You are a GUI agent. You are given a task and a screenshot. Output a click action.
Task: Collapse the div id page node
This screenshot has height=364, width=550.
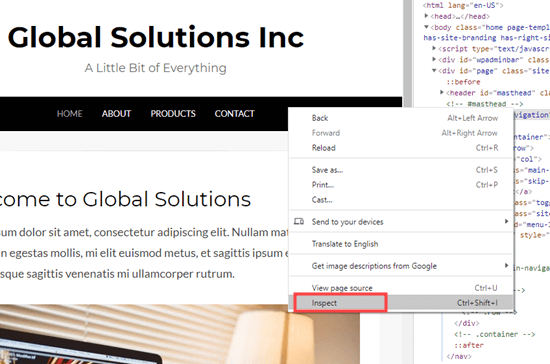click(434, 70)
